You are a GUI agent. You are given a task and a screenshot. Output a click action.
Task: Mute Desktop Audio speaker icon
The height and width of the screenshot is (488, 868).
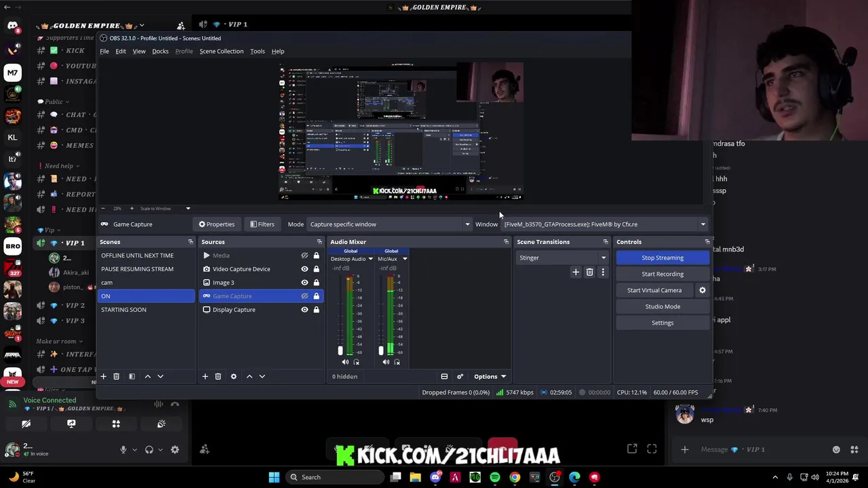tap(345, 362)
